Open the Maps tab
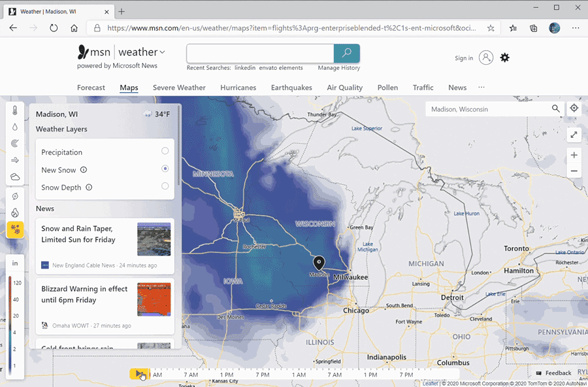 point(129,88)
